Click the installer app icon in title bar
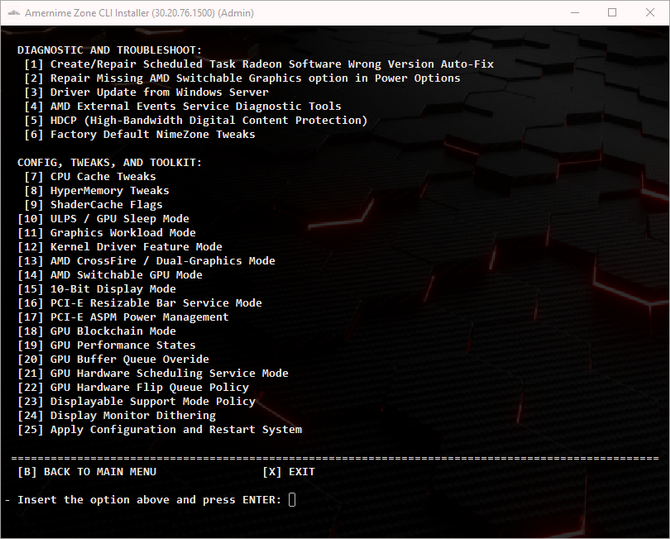Screen dimensions: 670x539 (x=14, y=13)
